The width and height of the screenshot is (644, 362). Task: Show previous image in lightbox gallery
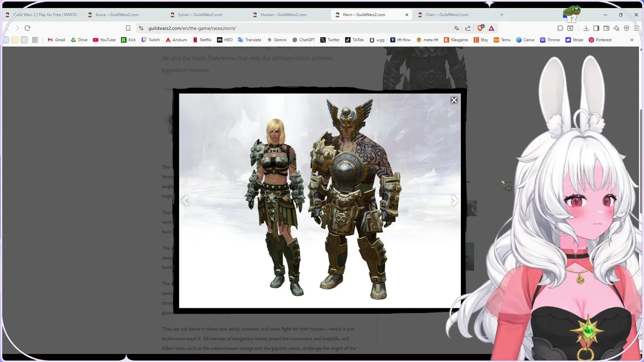pos(185,201)
